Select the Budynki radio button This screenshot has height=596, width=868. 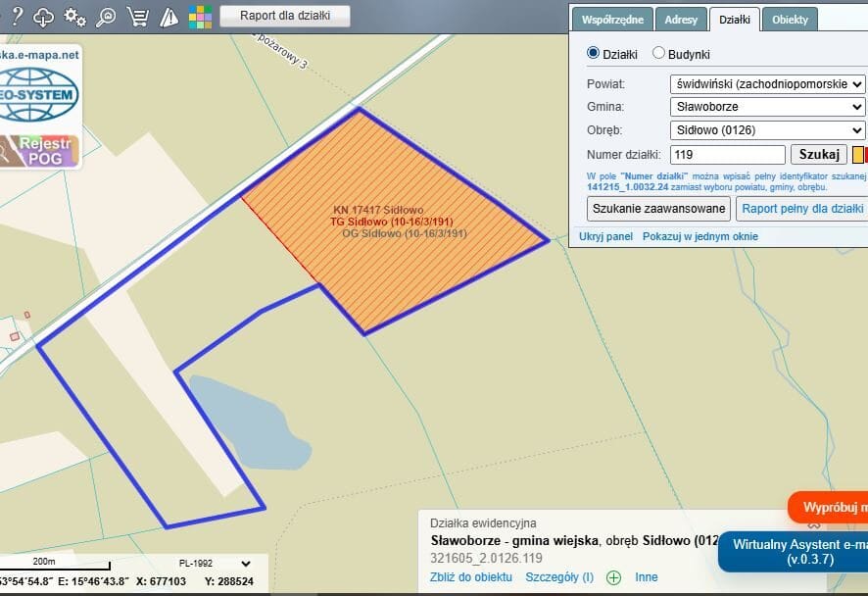click(x=658, y=54)
